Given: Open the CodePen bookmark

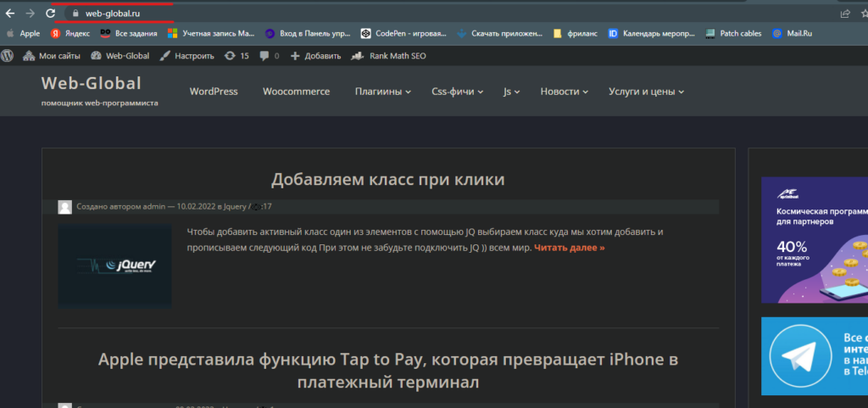Looking at the screenshot, I should pyautogui.click(x=403, y=33).
